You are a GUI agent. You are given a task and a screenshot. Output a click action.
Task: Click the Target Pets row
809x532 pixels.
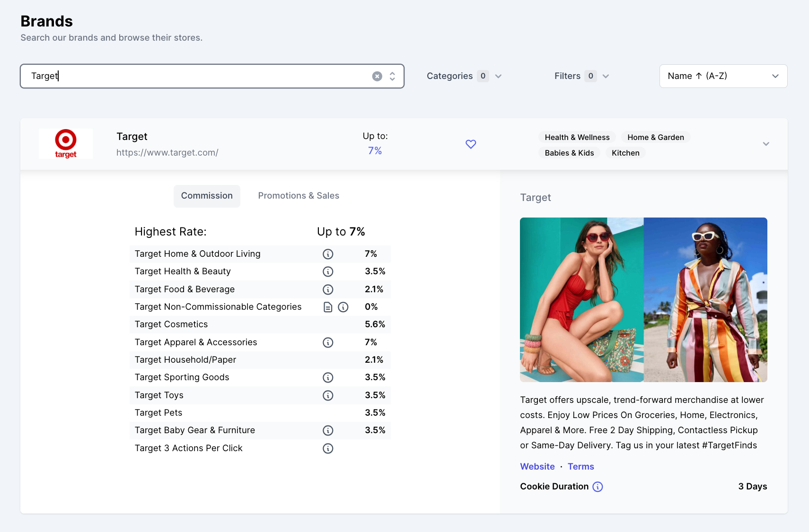pos(260,413)
